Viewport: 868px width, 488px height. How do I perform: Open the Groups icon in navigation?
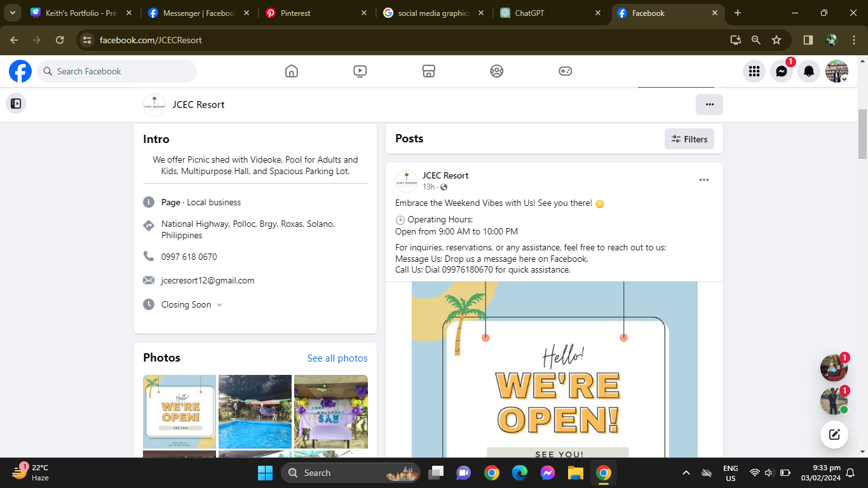click(x=497, y=71)
